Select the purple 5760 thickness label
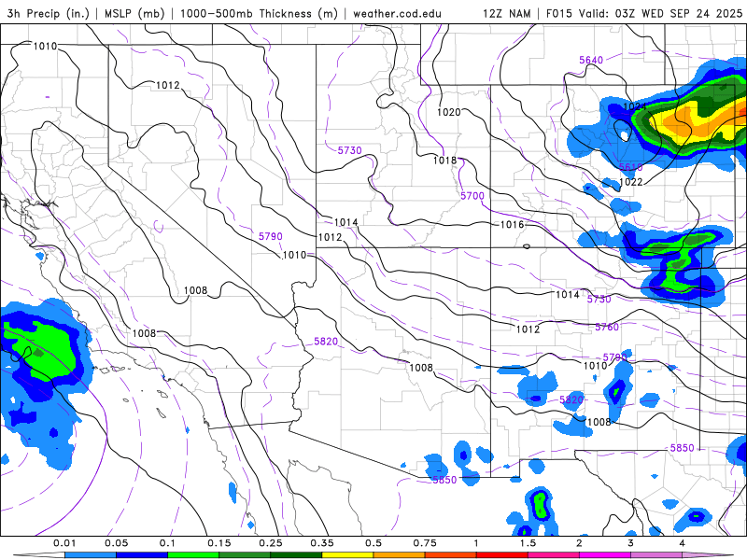This screenshot has width=747, height=560. [x=607, y=327]
